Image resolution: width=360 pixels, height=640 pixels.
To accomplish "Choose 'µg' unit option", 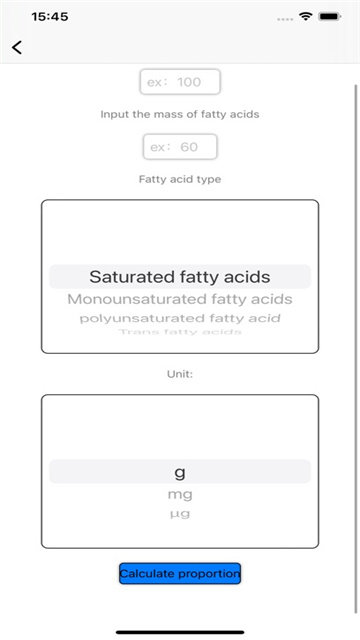I will click(180, 514).
